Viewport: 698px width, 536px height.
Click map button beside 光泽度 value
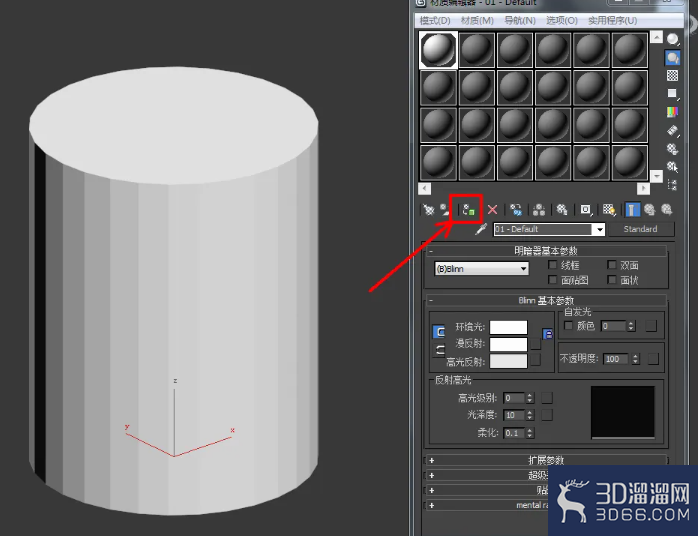547,415
